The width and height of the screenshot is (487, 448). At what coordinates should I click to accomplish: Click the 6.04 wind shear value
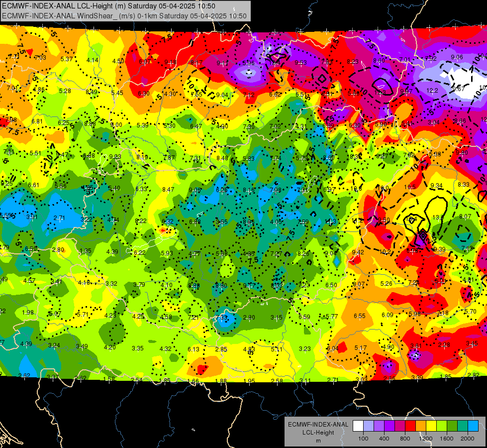coord(333,348)
